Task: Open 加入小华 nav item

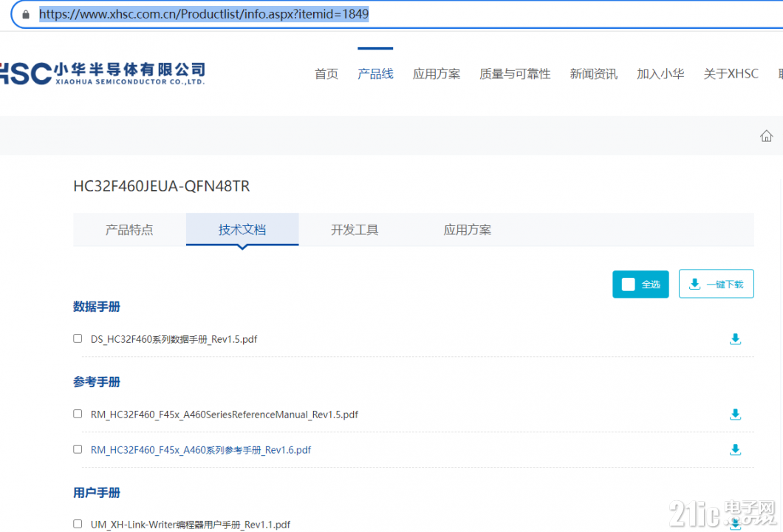Action: point(660,74)
